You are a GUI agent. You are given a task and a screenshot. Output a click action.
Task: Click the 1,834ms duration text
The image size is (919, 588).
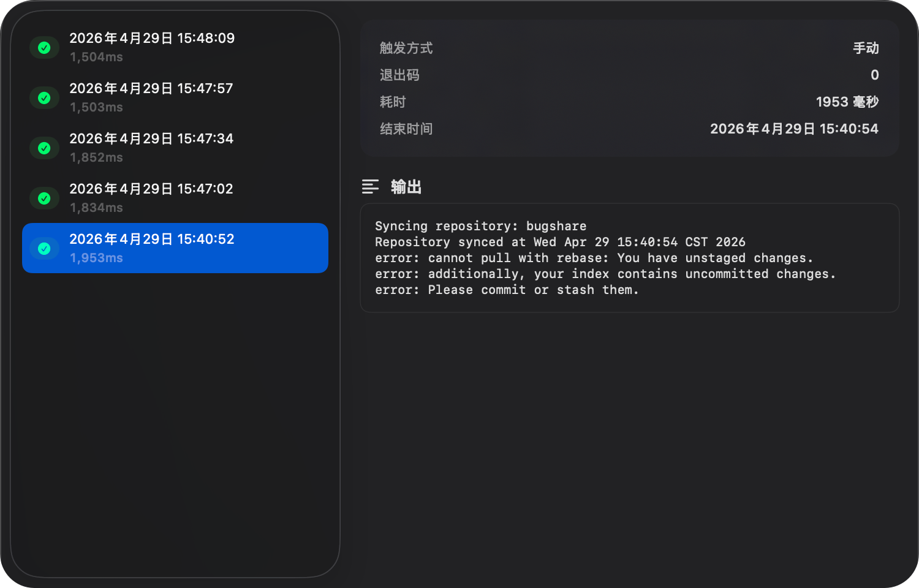(96, 208)
